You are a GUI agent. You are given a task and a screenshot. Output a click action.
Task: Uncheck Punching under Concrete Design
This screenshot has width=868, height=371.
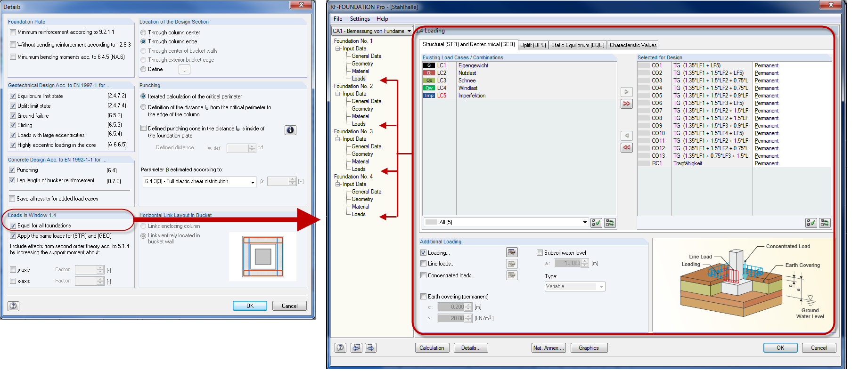click(x=12, y=169)
